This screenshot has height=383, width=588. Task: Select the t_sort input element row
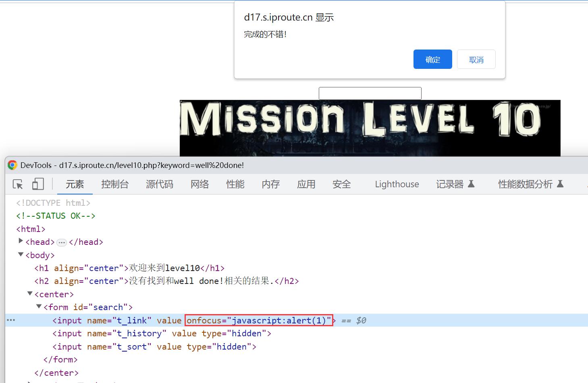(154, 347)
